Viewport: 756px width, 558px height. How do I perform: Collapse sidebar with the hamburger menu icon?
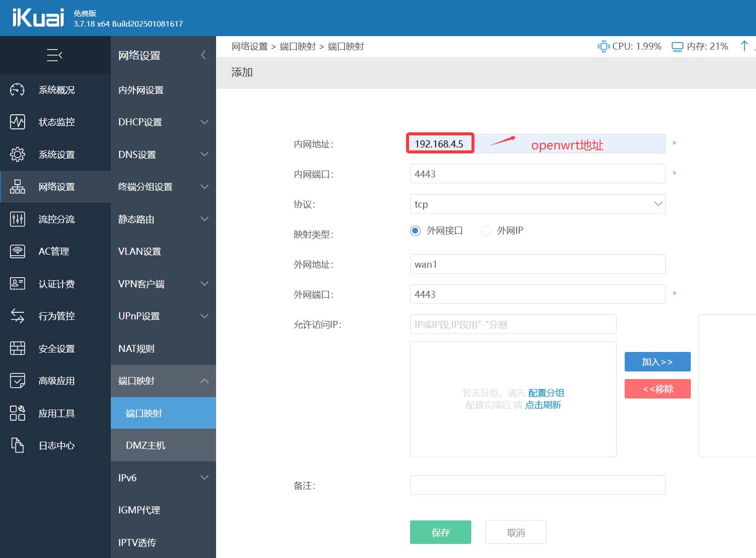click(54, 55)
